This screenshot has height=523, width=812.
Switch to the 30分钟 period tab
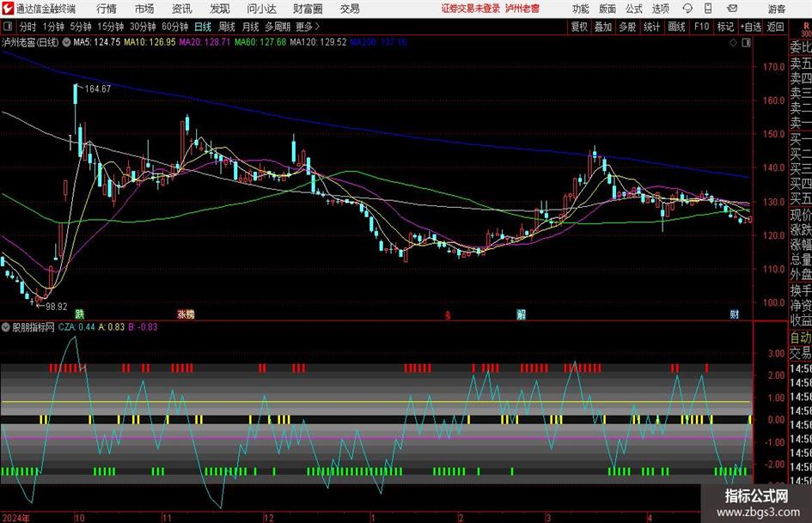(143, 27)
